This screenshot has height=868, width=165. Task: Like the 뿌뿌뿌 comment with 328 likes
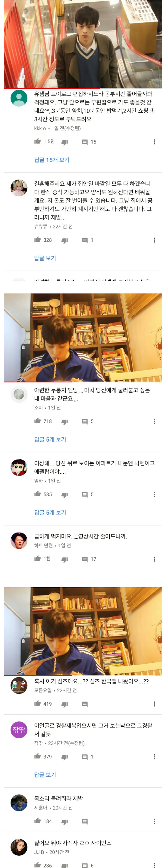coord(37,239)
